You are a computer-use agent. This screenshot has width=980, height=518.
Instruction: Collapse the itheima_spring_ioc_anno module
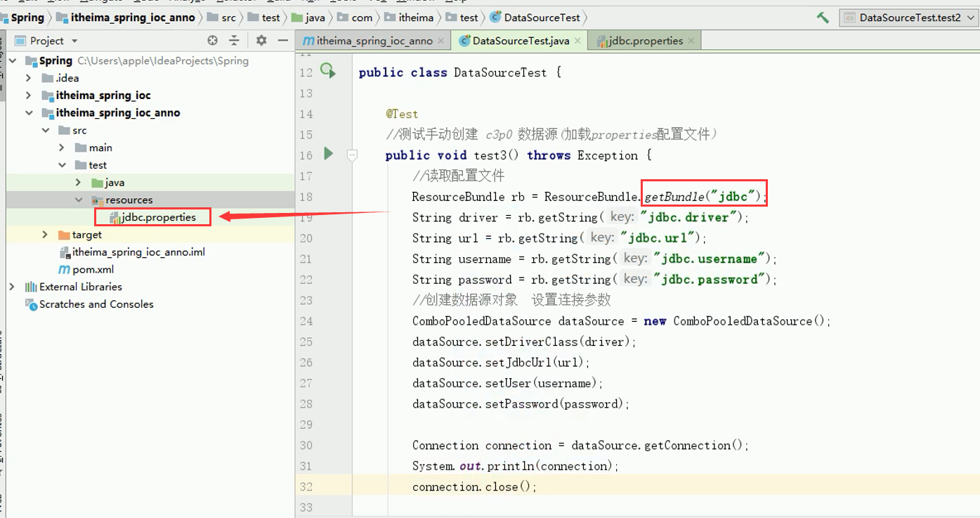(x=29, y=112)
